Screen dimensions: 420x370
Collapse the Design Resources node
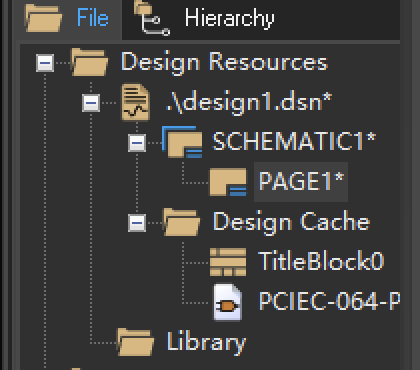click(x=45, y=63)
